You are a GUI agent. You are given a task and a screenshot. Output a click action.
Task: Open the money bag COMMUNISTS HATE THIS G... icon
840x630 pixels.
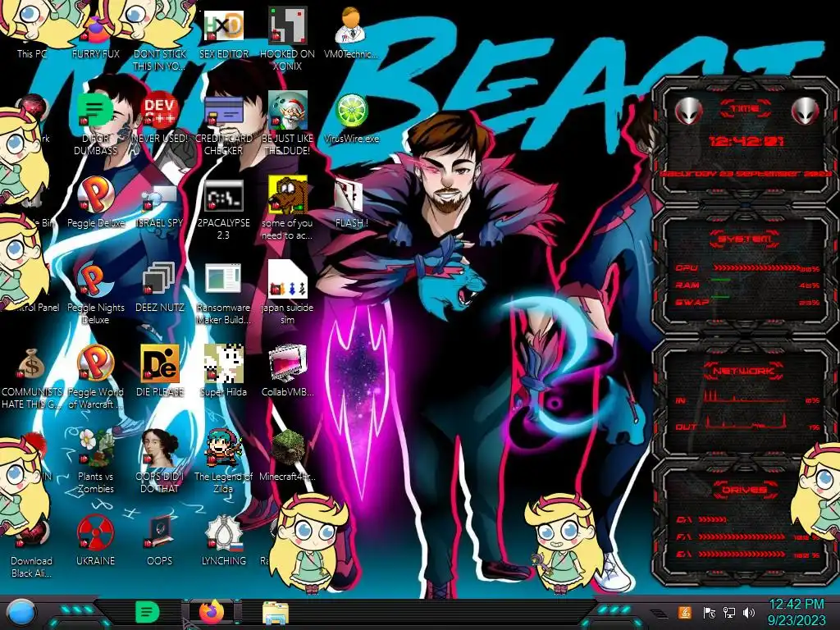pos(31,377)
